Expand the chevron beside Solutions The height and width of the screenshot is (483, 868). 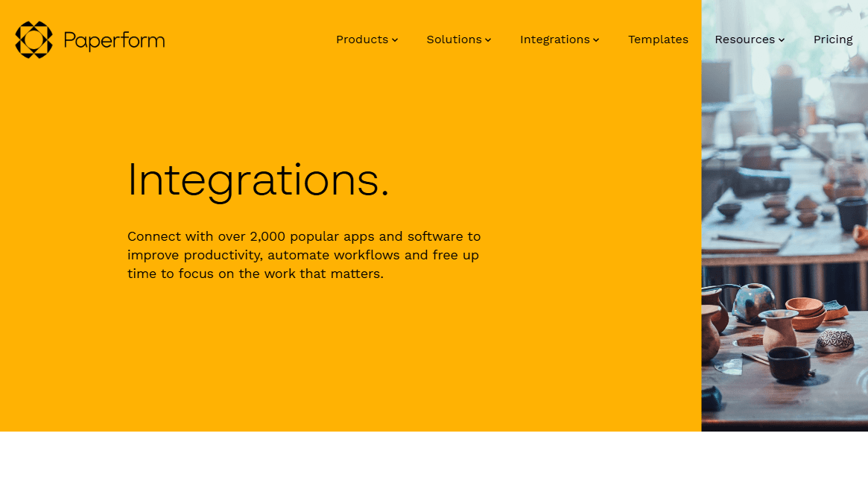488,40
